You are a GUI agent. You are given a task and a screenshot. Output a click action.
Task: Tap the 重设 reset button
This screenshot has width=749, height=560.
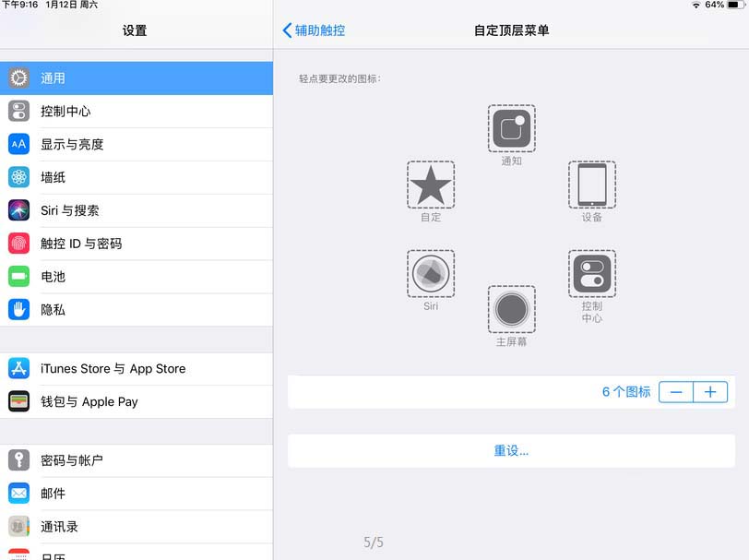point(511,450)
